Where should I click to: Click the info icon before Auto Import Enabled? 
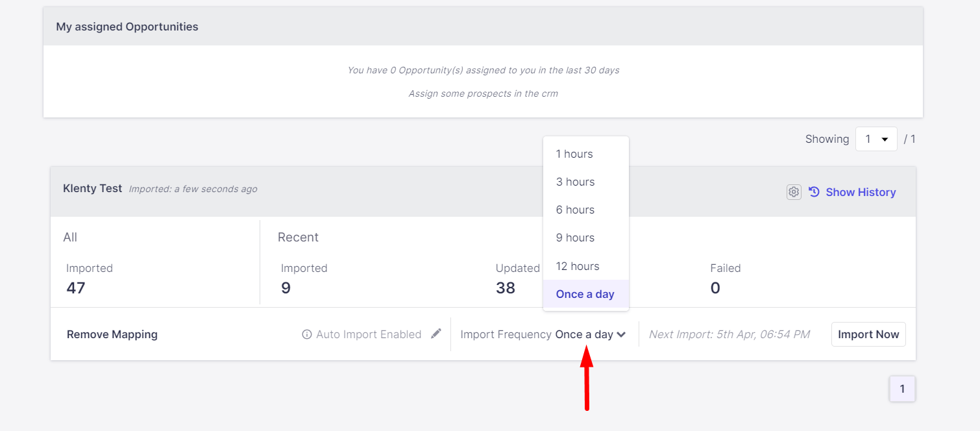(307, 335)
